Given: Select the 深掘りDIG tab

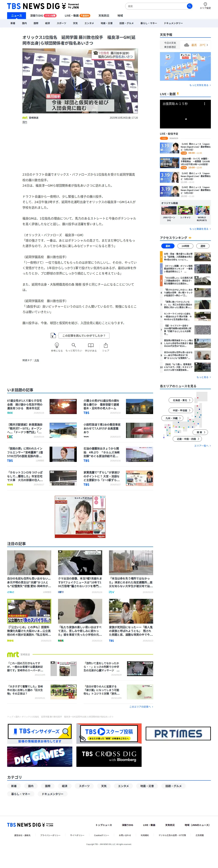Looking at the screenshot, I should (43, 15).
